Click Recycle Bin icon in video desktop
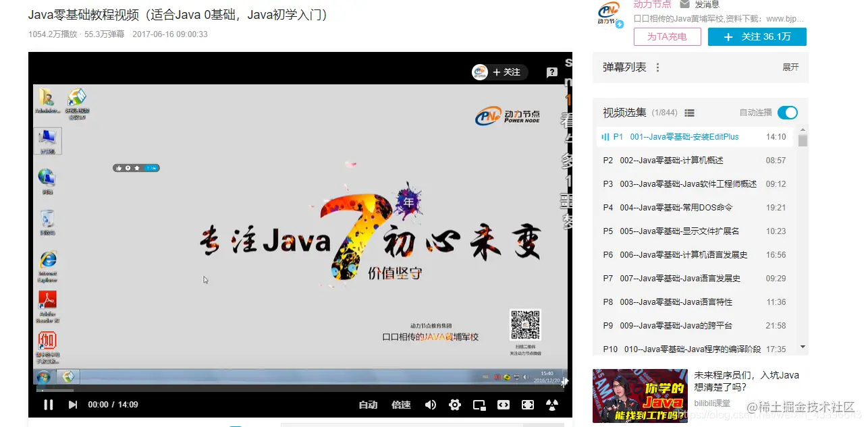Screen dimensions: 868x427 coord(47,223)
